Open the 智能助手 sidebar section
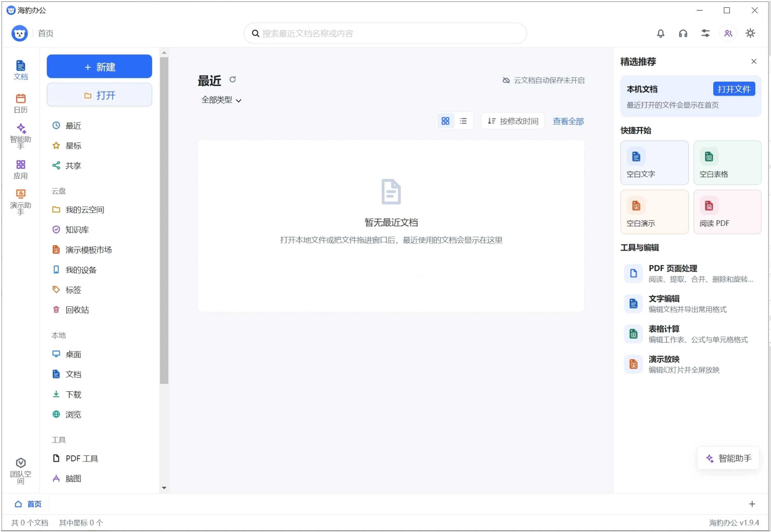 (x=21, y=136)
